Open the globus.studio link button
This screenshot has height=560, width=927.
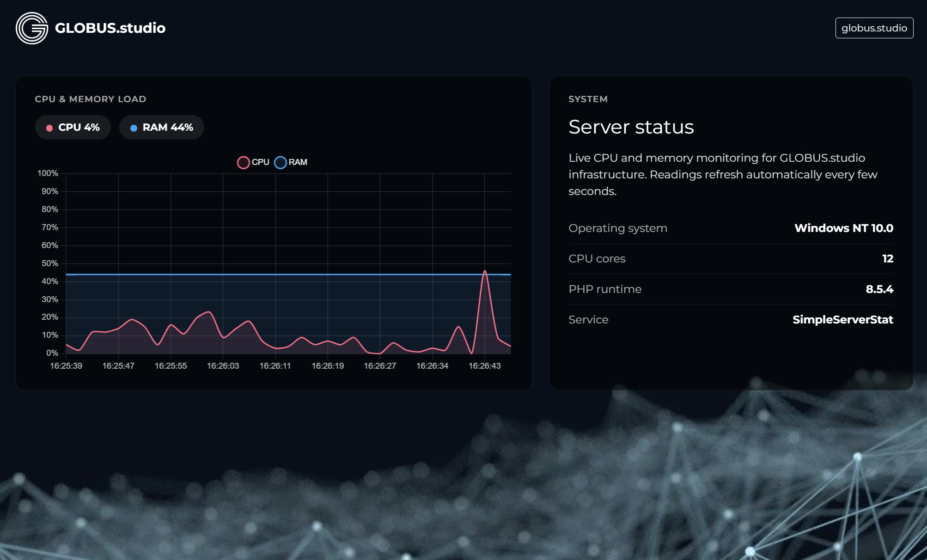tap(874, 28)
